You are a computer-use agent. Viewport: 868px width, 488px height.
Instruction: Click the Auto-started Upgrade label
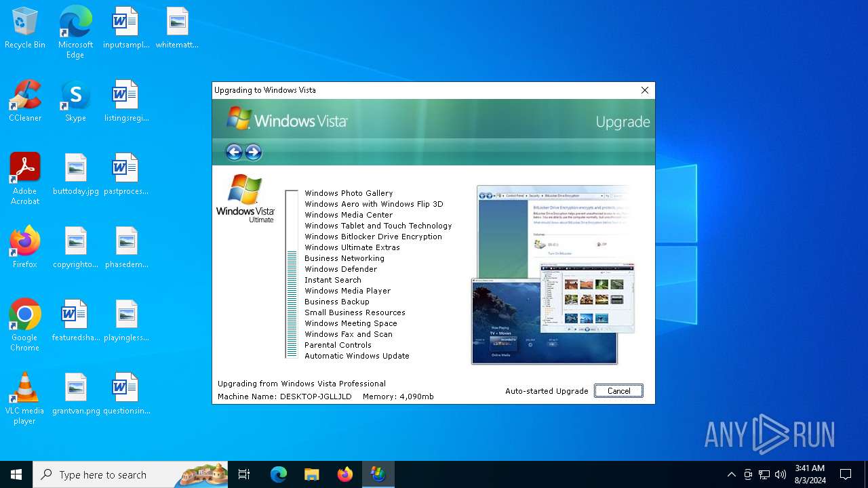pos(547,391)
